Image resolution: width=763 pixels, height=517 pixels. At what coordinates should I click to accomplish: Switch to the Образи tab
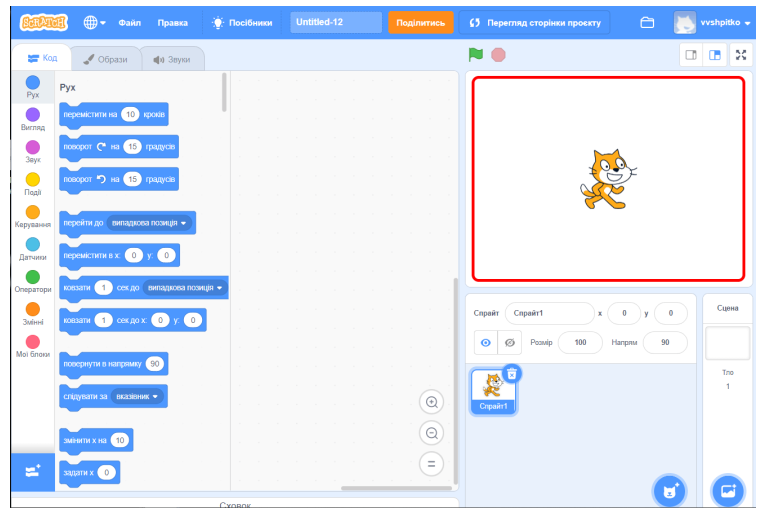[105, 59]
